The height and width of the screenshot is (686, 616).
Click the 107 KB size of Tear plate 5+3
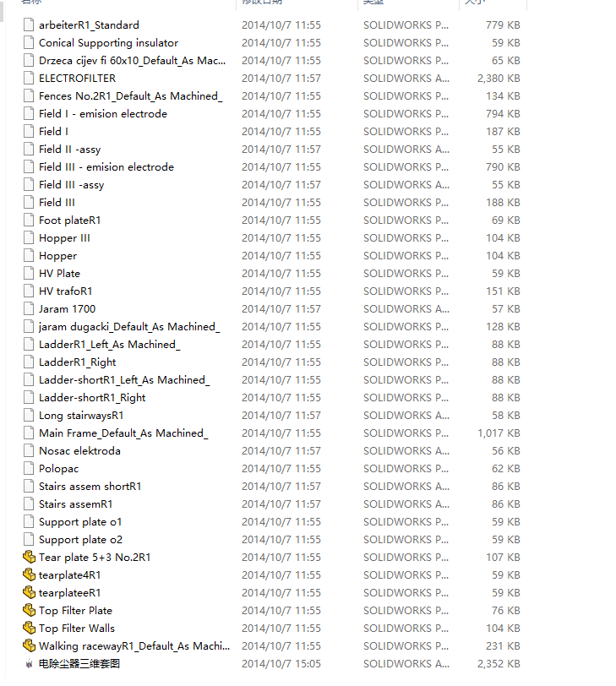(x=503, y=558)
